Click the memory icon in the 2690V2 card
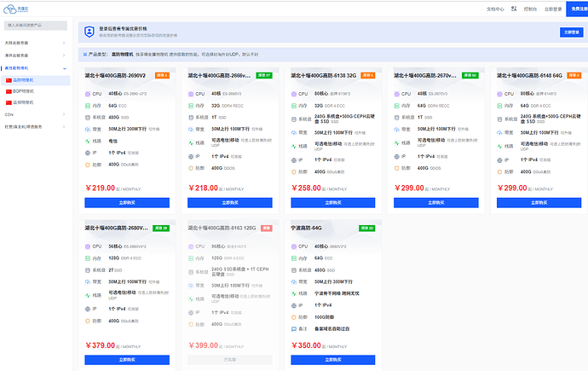The height and width of the screenshot is (371, 588). 88,106
